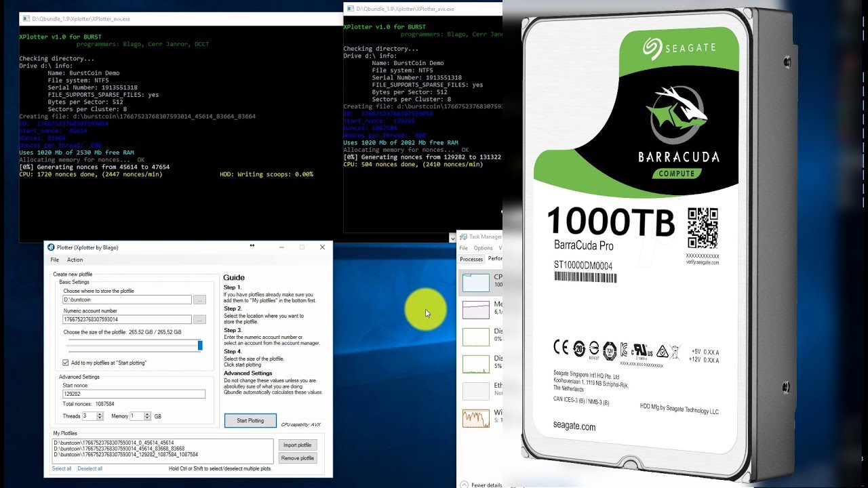
Task: Click the Plotter app icon in title bar
Action: point(51,247)
